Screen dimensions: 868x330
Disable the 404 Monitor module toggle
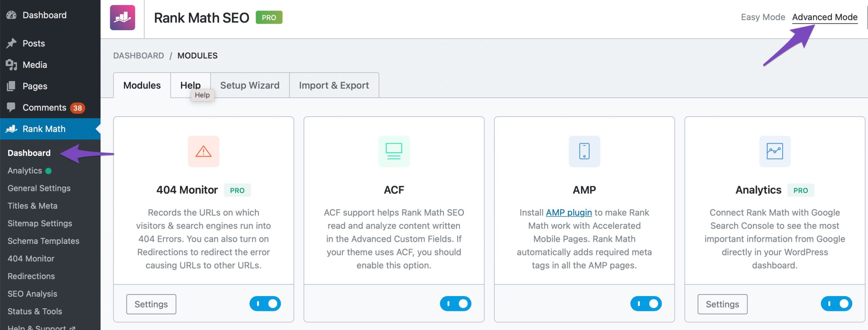[x=265, y=304]
